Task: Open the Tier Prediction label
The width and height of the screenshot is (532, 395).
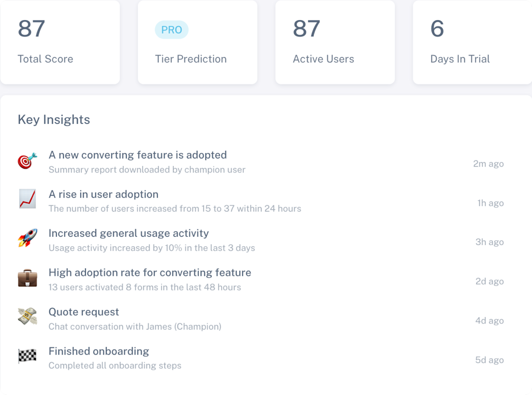Action: [191, 59]
